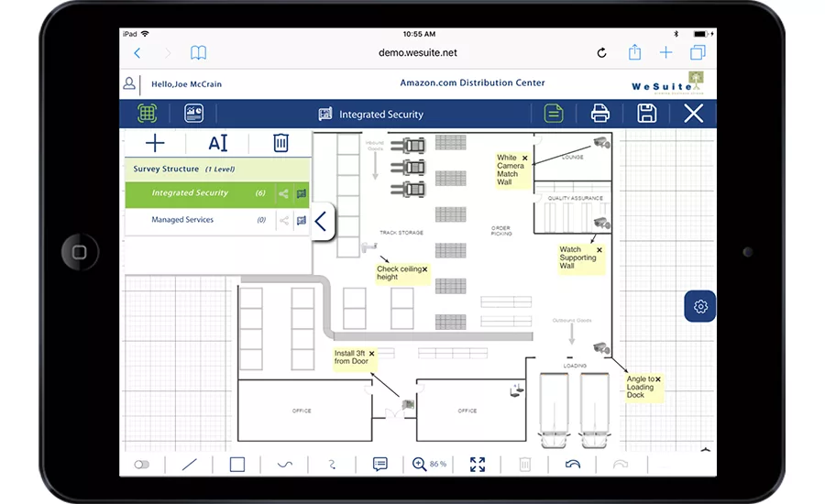Collapse the survey structure side panel

[x=322, y=221]
